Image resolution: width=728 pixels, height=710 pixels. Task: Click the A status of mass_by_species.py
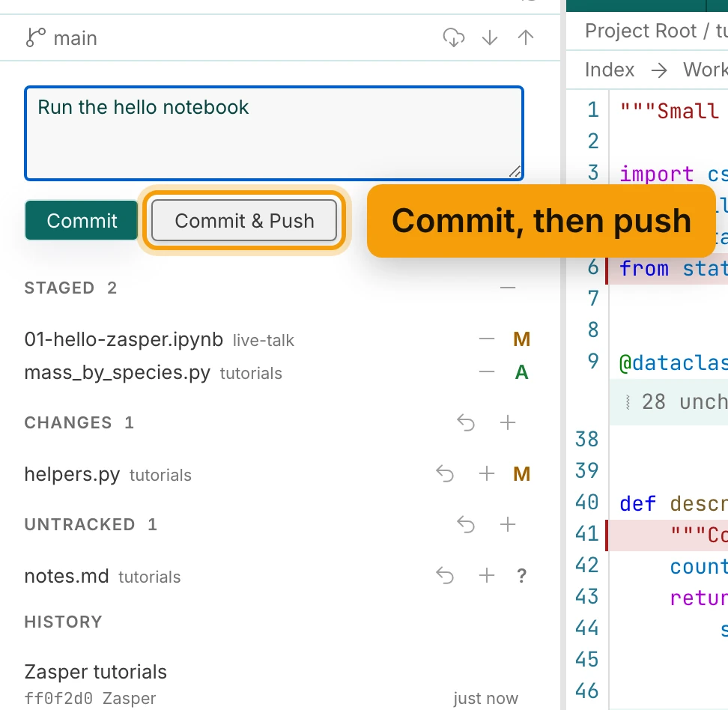[x=521, y=372]
